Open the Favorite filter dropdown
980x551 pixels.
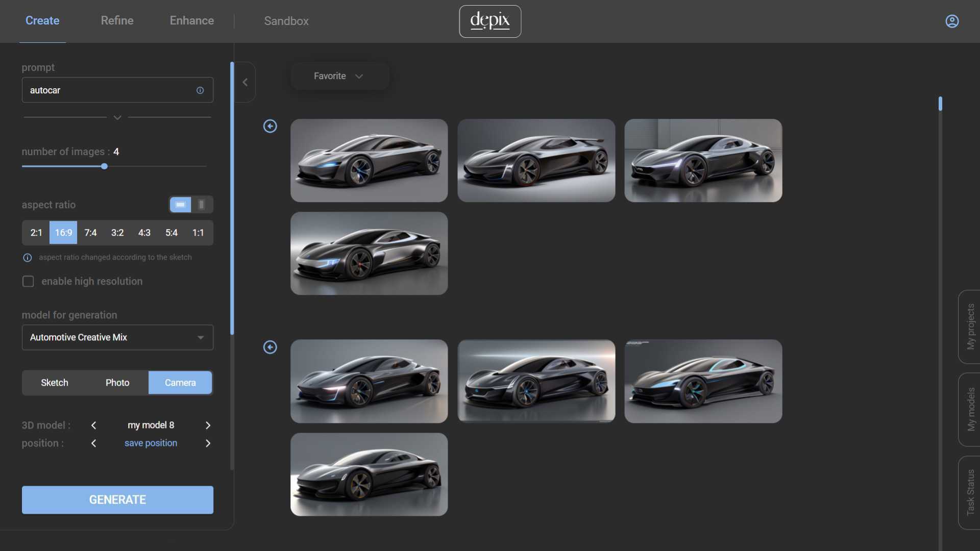[x=338, y=76]
